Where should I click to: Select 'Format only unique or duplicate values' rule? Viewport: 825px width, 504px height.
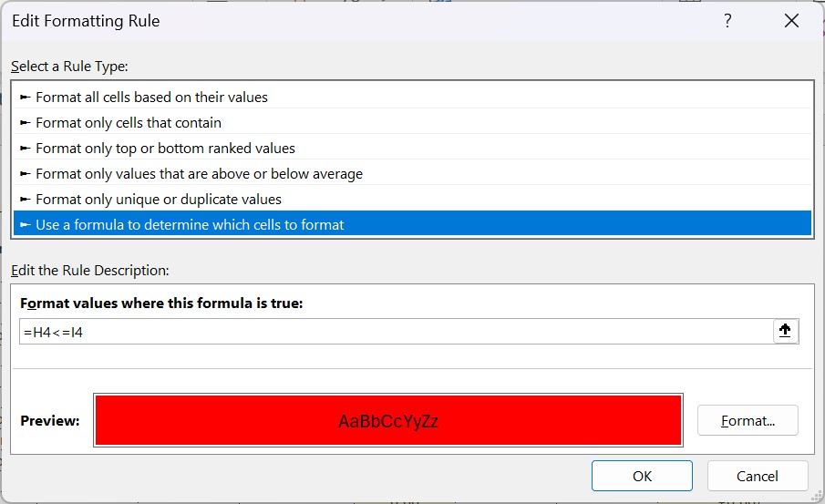(x=158, y=199)
